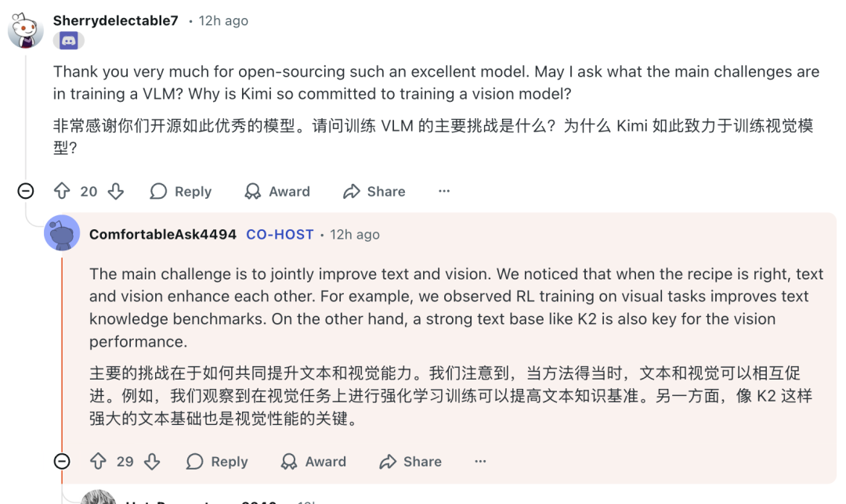This screenshot has width=846, height=504.
Task: Click ComfortableAsk4494's avatar
Action: 63,233
